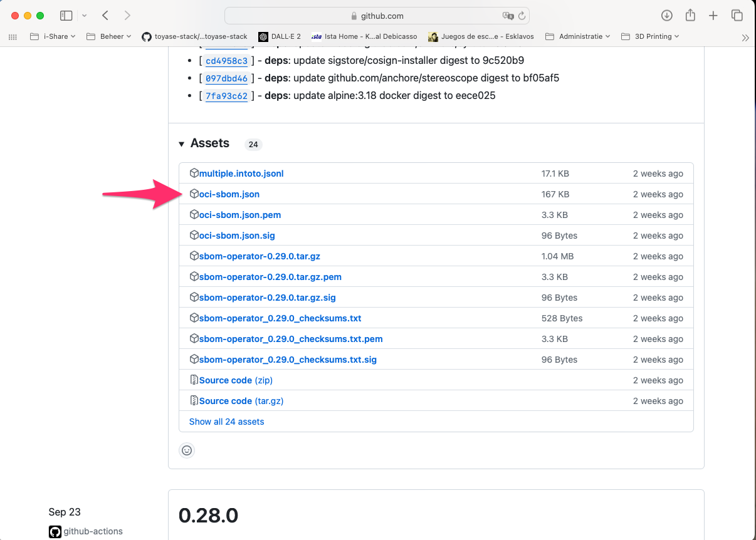Image resolution: width=756 pixels, height=540 pixels.
Task: Open the Administratie bookmarks folder
Action: (578, 36)
